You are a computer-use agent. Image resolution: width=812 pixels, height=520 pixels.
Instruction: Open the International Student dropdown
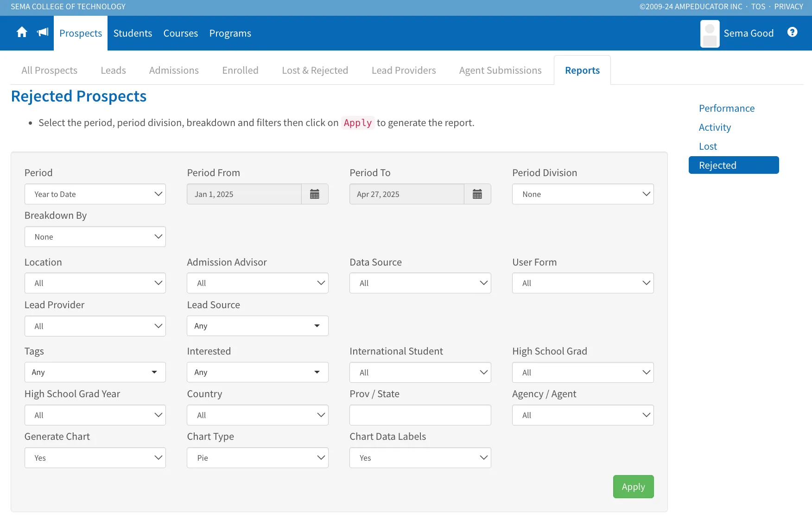click(x=420, y=373)
